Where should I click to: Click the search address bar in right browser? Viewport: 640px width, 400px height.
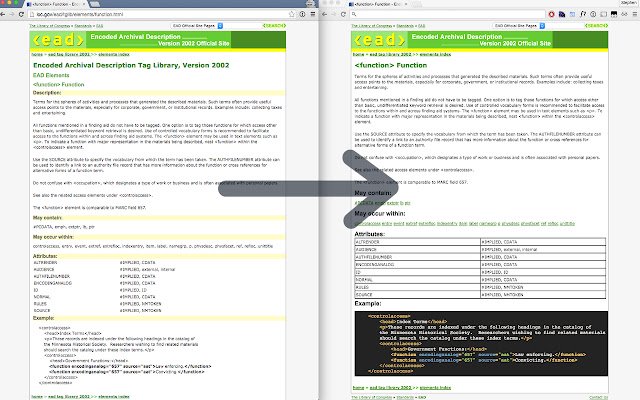tap(448, 14)
